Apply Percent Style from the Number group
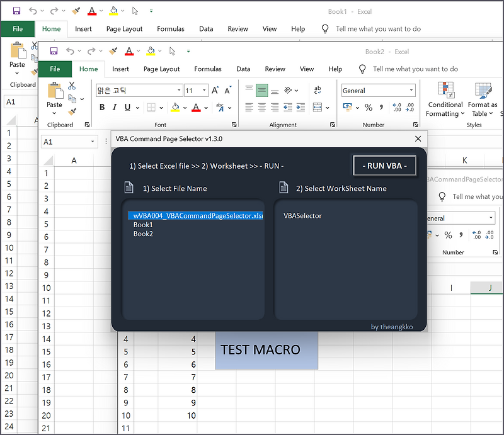Screen dimensions: 504x435 coord(368,107)
